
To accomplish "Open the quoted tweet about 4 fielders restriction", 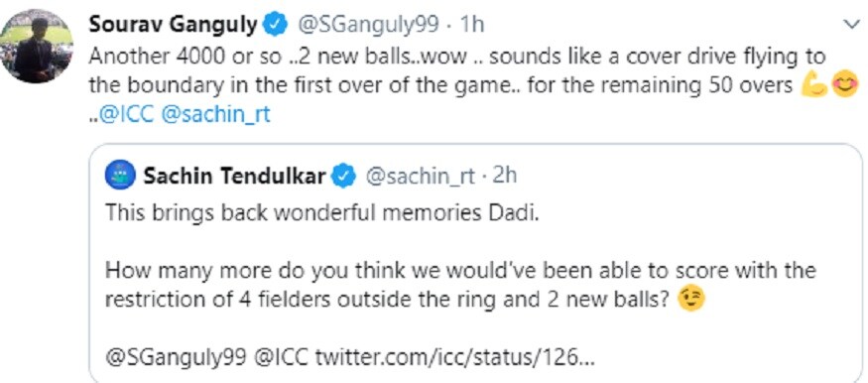I will [476, 264].
